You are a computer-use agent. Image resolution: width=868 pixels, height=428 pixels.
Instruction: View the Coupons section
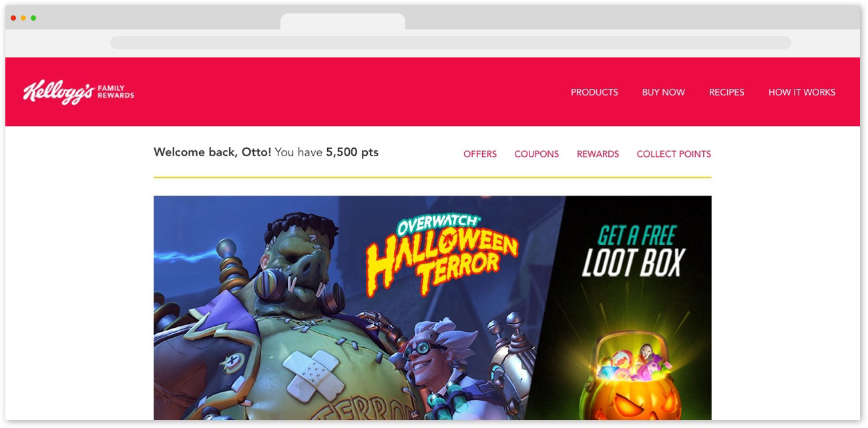(x=537, y=154)
